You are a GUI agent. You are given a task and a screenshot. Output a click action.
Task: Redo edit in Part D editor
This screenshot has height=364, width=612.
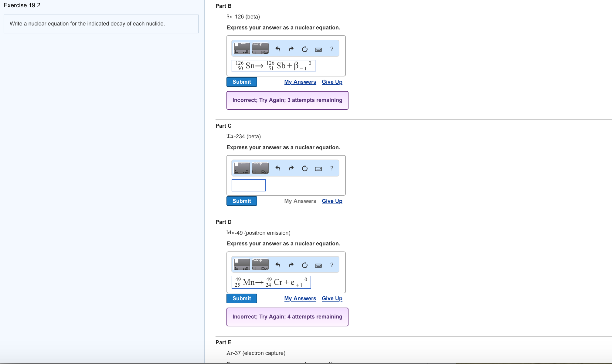point(291,265)
